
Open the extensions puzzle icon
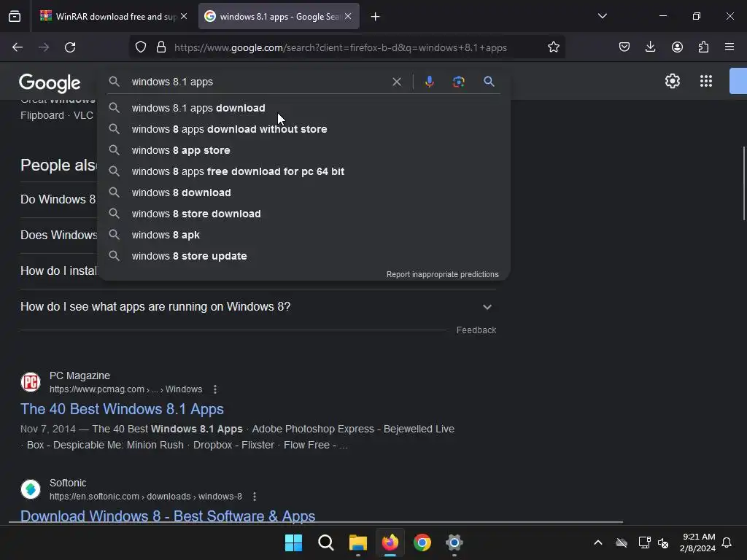click(703, 47)
